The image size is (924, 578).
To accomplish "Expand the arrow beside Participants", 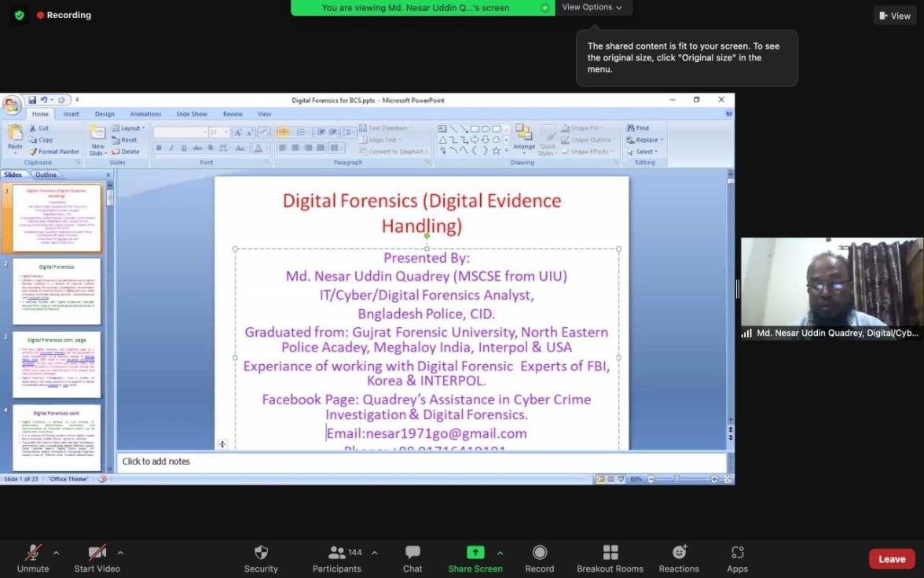I will point(374,553).
